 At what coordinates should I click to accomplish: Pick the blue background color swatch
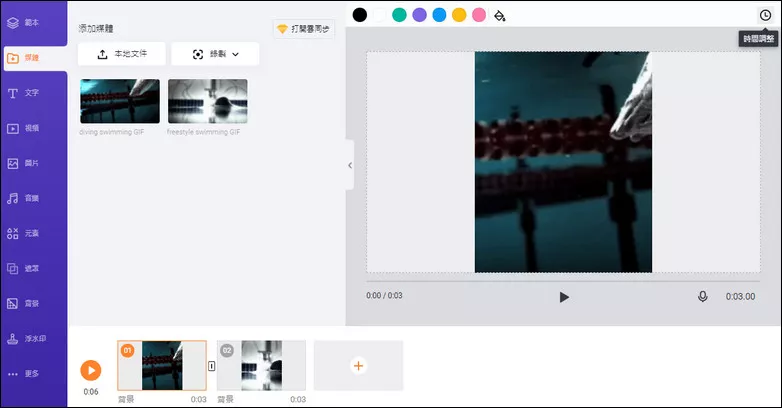(439, 15)
